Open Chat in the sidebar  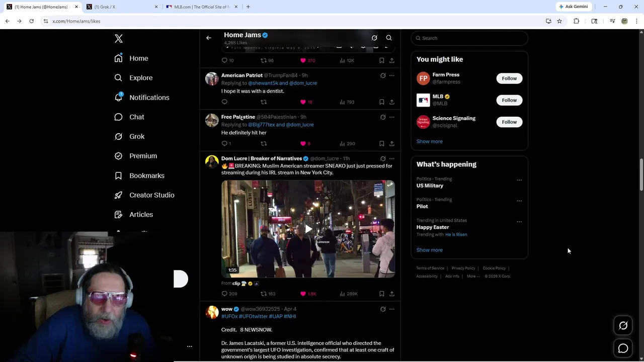tap(129, 117)
